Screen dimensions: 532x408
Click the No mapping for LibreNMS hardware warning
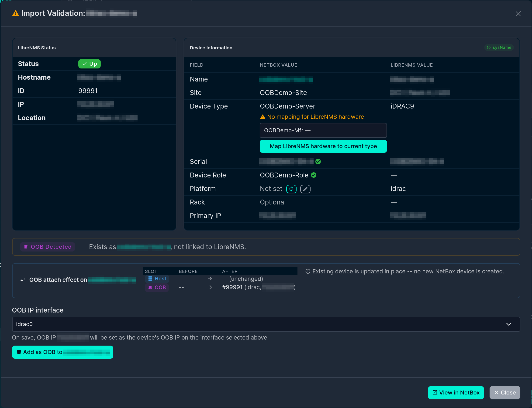(x=315, y=117)
